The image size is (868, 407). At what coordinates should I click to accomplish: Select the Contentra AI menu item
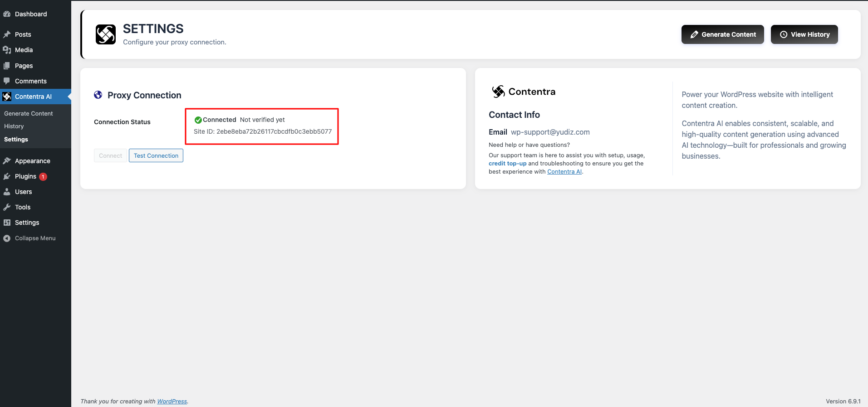(x=35, y=97)
